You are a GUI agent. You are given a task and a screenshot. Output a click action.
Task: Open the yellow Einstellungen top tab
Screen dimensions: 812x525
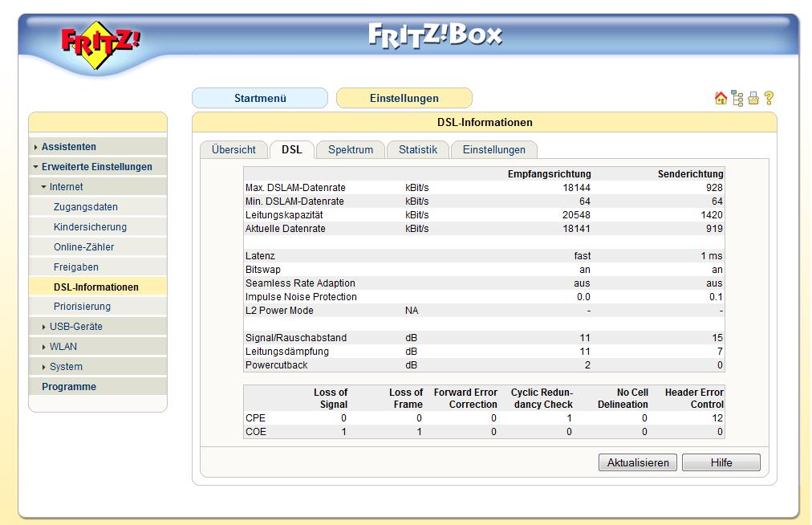click(404, 98)
